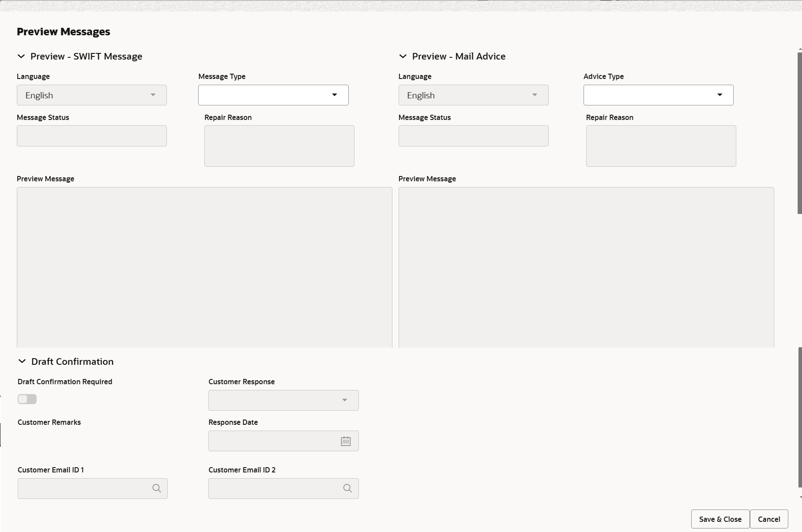802x532 pixels.
Task: Click the lower vertical scrollbar thumb
Action: click(800, 417)
